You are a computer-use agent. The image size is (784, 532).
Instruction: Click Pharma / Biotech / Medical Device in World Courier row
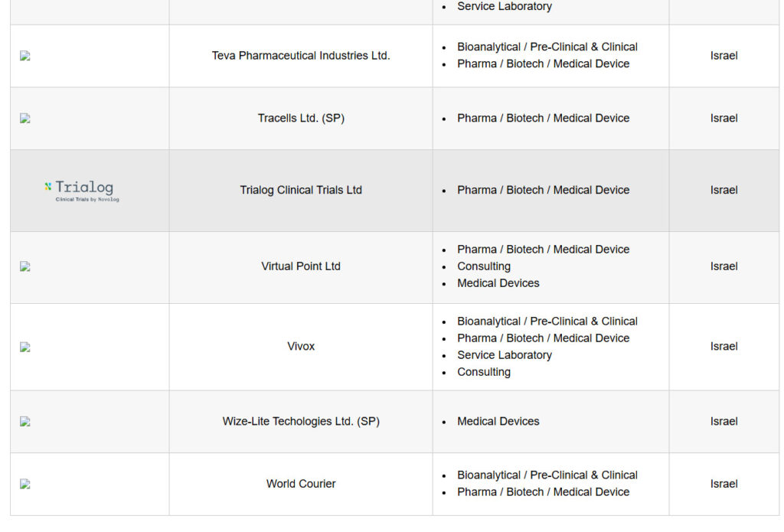coord(544,492)
